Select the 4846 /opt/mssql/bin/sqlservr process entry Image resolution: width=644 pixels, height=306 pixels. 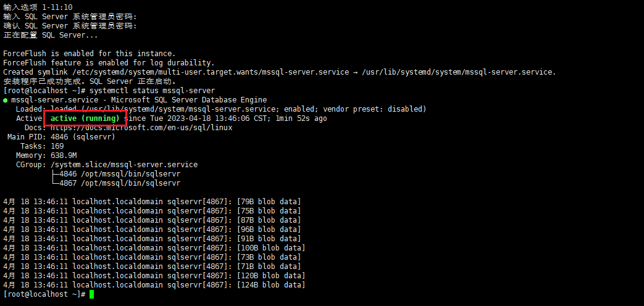click(x=120, y=174)
